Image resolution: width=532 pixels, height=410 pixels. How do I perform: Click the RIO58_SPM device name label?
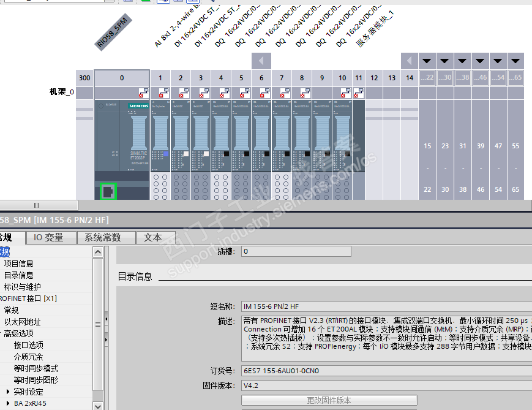coord(113,32)
